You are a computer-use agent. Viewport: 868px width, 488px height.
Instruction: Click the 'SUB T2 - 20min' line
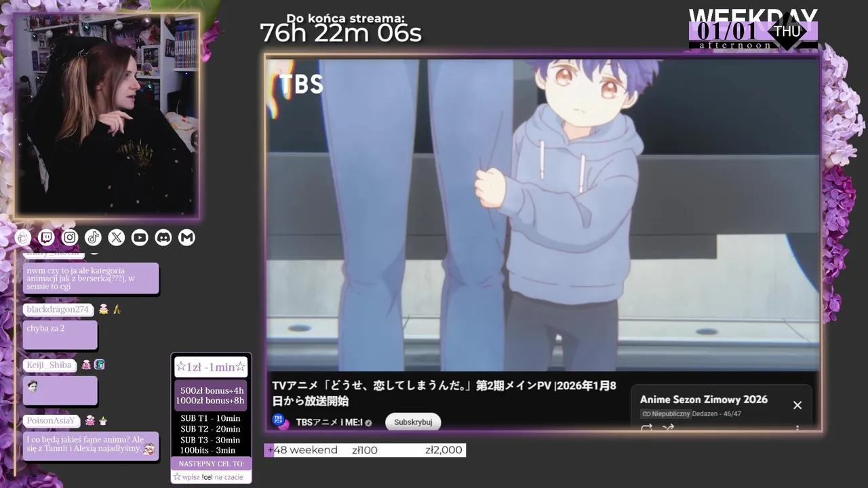point(210,429)
